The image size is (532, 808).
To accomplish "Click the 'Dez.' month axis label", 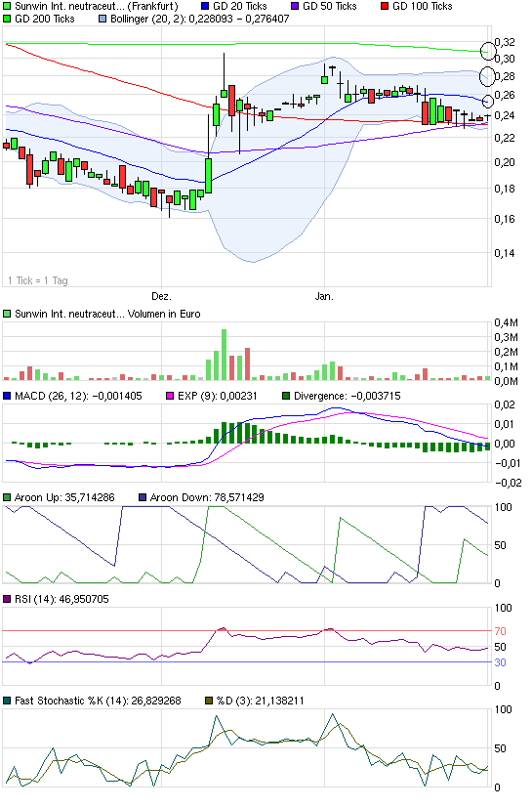I will [x=161, y=296].
